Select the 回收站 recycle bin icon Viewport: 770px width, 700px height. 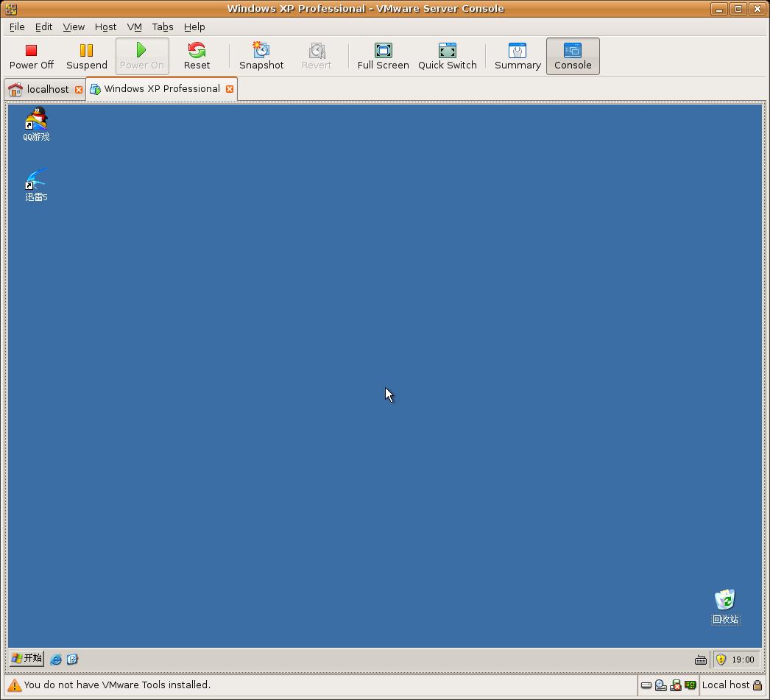click(725, 607)
